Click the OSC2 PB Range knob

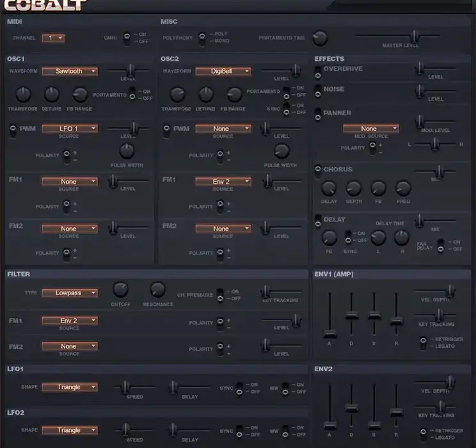click(x=234, y=95)
